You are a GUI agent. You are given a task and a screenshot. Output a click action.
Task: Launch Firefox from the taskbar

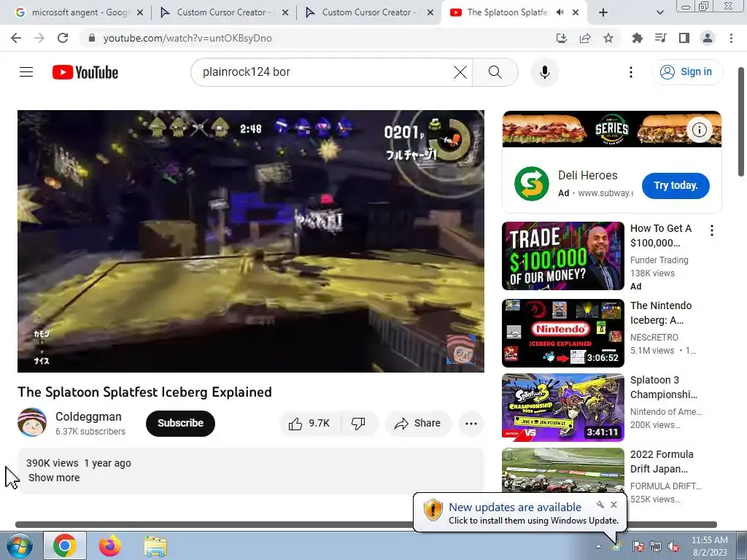pos(109,545)
